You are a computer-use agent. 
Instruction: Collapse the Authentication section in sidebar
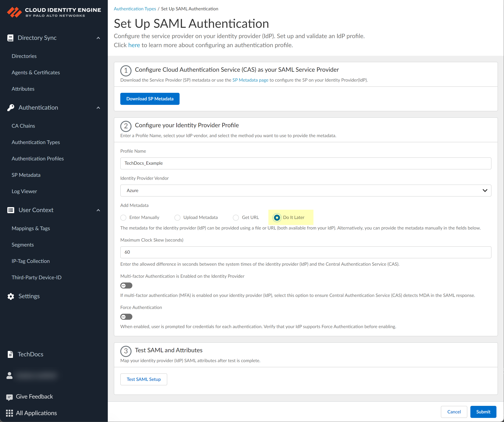98,108
